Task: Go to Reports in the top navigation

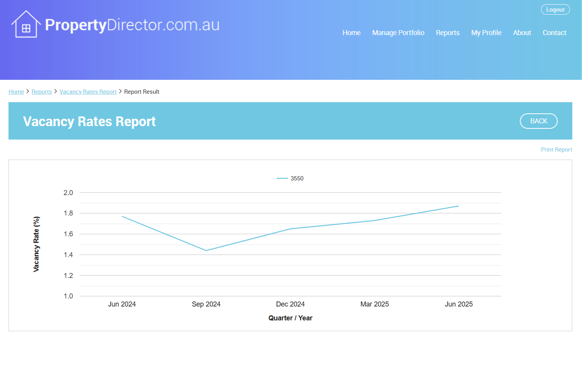Action: tap(447, 33)
